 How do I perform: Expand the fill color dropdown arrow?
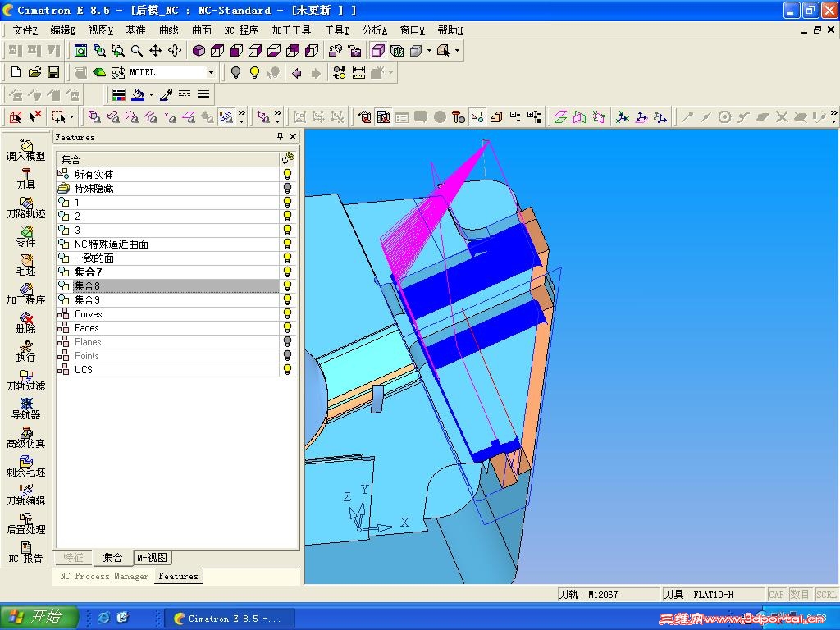coord(151,95)
